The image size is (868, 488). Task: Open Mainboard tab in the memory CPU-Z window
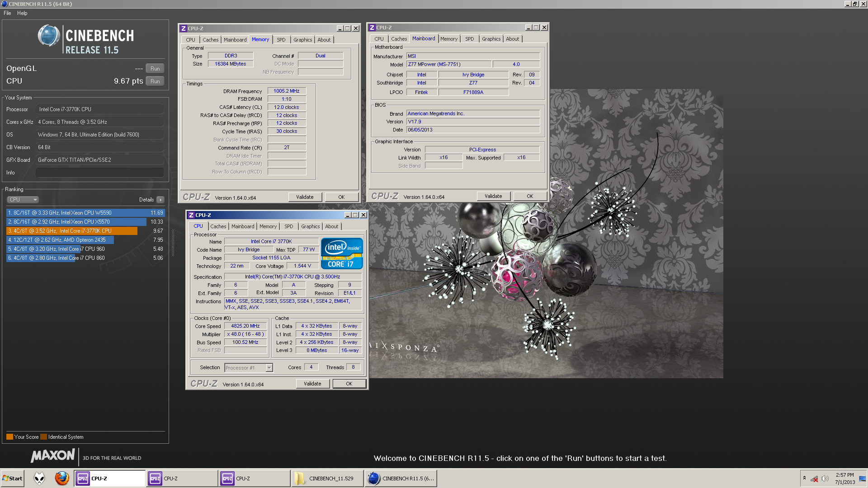click(x=235, y=40)
